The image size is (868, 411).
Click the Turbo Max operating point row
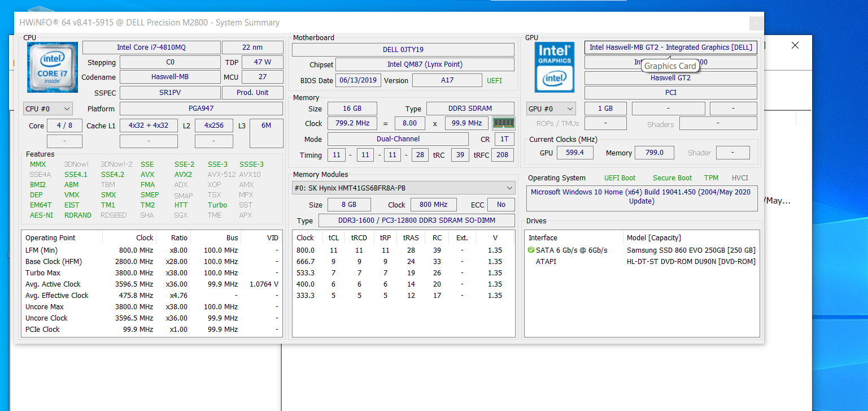click(x=152, y=272)
